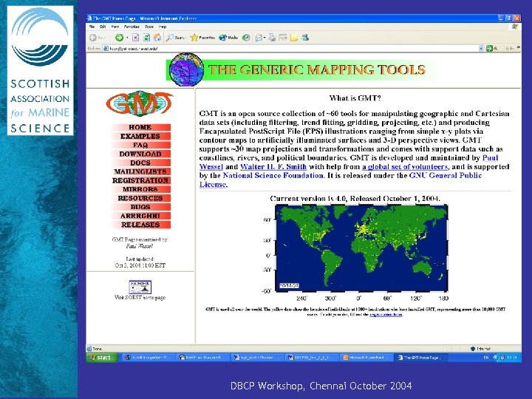Click the red Stop loading icon

point(135,38)
